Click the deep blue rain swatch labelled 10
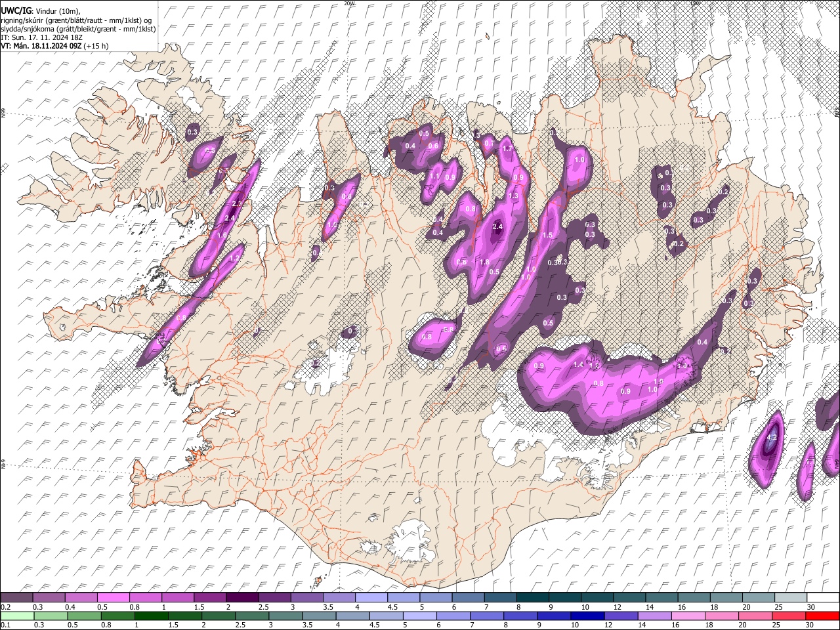840x630 pixels. (x=587, y=616)
